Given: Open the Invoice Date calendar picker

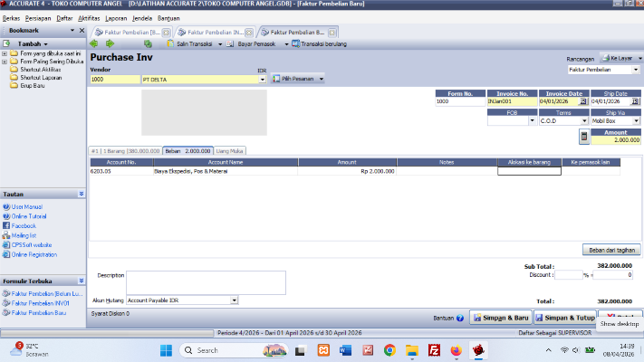Looking at the screenshot, I should pyautogui.click(x=583, y=101).
